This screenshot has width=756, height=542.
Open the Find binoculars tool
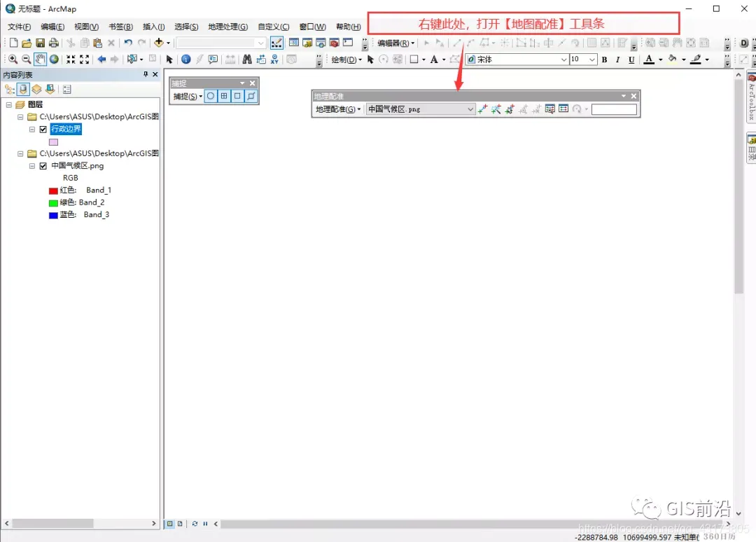click(247, 59)
